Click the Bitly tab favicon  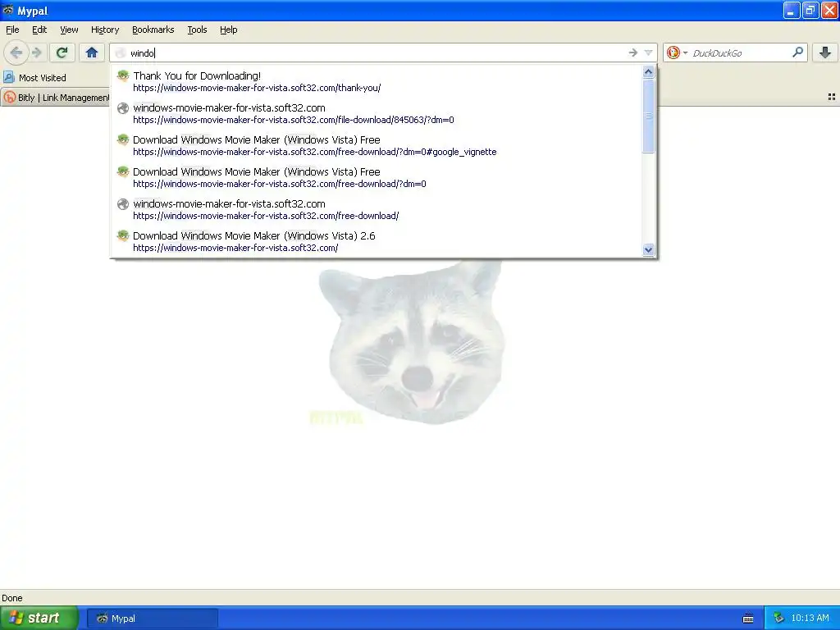tap(10, 98)
